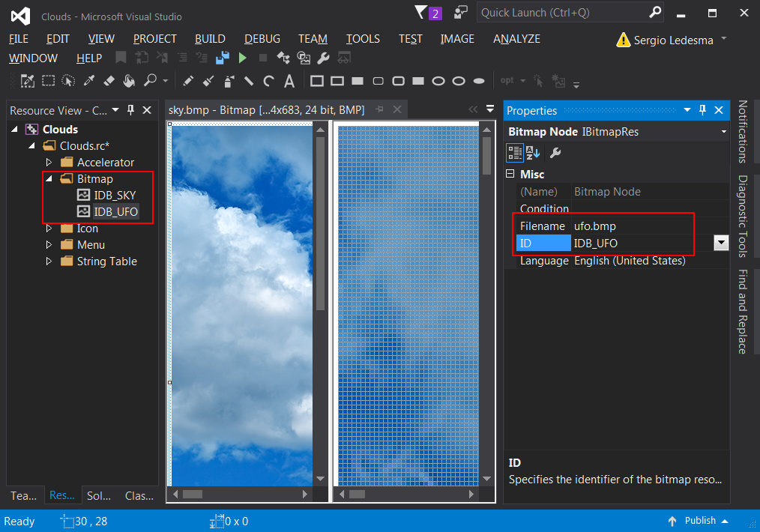Open the ANALYZE menu
760x532 pixels.
coord(516,39)
